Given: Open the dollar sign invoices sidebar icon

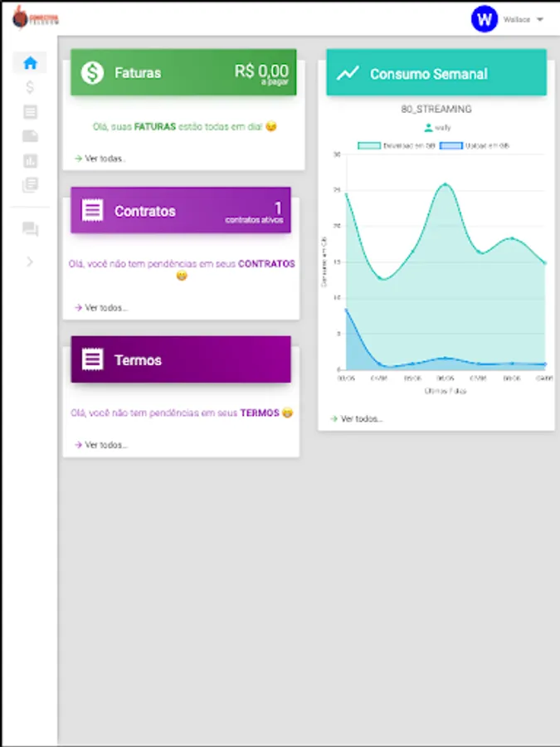Looking at the screenshot, I should pyautogui.click(x=30, y=87).
